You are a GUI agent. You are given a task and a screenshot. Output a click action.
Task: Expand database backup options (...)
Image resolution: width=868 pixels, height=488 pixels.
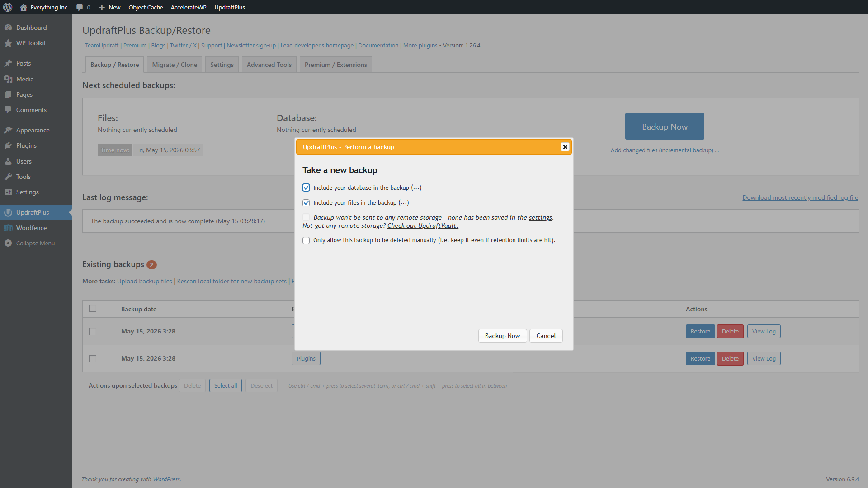tap(416, 188)
